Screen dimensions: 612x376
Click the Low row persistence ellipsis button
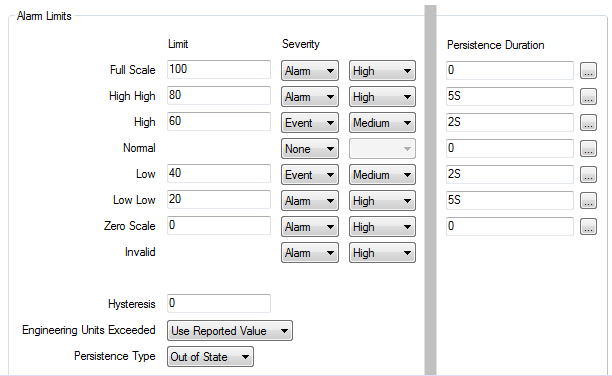(x=588, y=175)
